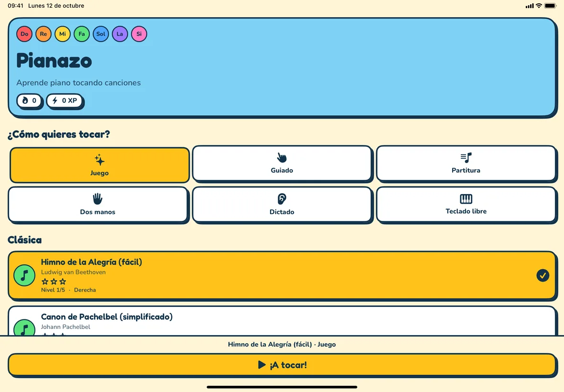Toggle the checkmark on Himno de la Alegría
564x392 pixels.
(x=543, y=275)
